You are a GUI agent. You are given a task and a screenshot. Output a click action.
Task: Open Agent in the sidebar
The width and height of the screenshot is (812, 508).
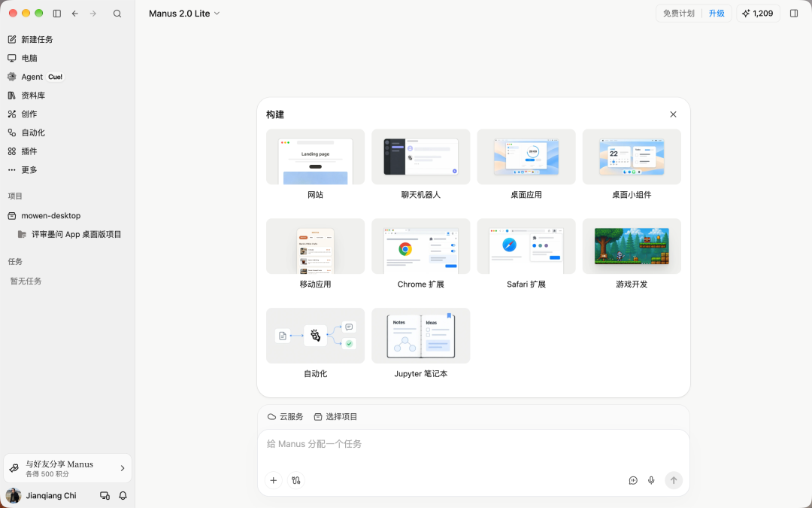pyautogui.click(x=68, y=77)
